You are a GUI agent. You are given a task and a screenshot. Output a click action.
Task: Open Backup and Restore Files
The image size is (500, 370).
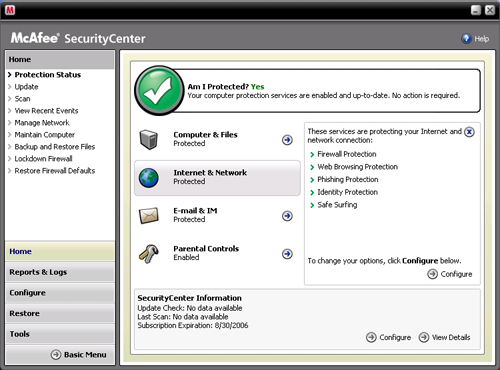pyautogui.click(x=55, y=147)
